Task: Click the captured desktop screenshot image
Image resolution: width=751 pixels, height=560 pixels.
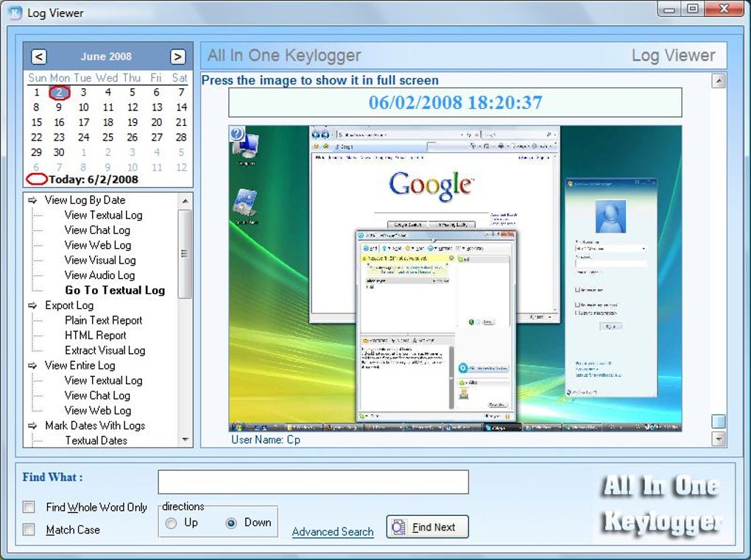Action: [x=455, y=279]
